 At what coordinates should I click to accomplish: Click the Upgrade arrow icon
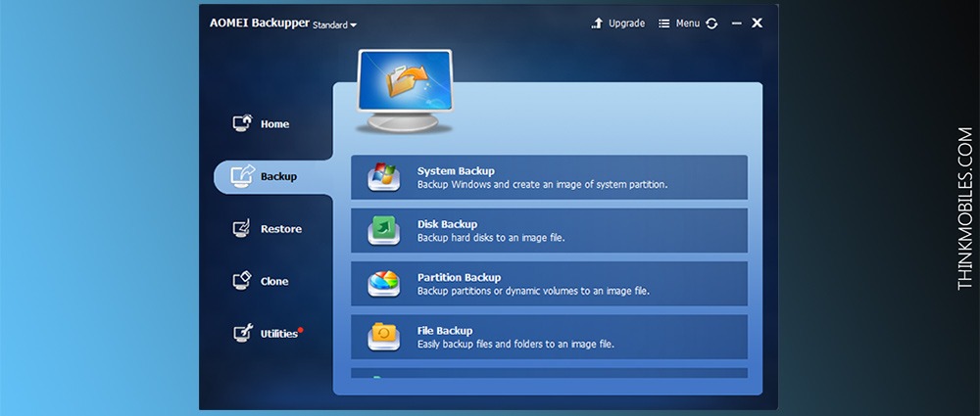coord(598,23)
